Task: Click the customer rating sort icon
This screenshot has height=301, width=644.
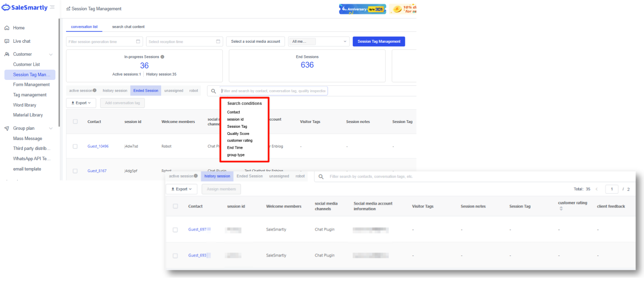Action: pyautogui.click(x=561, y=208)
